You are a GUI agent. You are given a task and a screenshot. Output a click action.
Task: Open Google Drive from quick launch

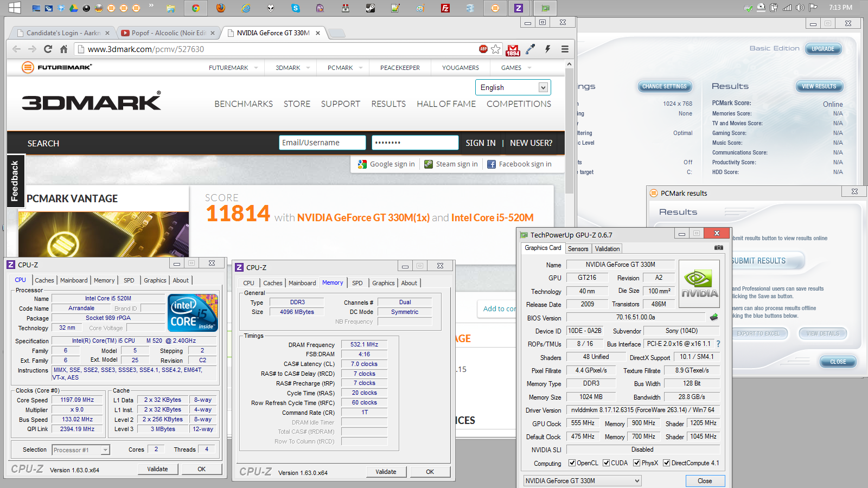point(73,8)
